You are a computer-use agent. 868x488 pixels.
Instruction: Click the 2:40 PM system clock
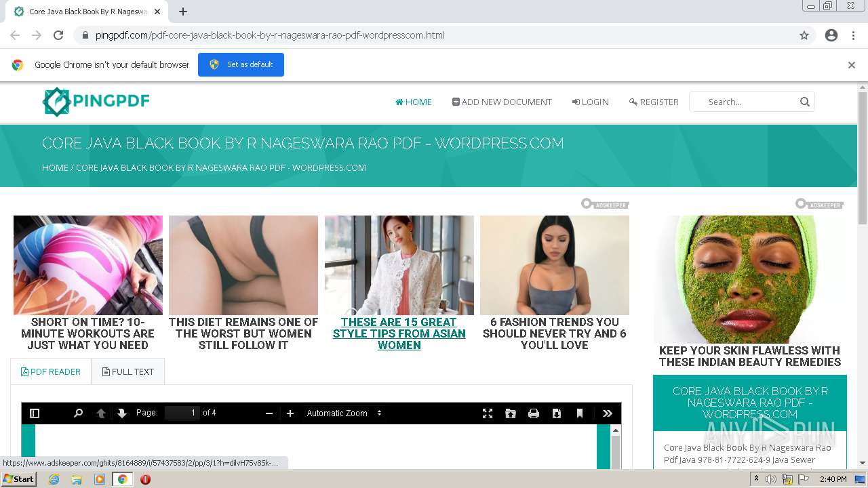tap(833, 479)
